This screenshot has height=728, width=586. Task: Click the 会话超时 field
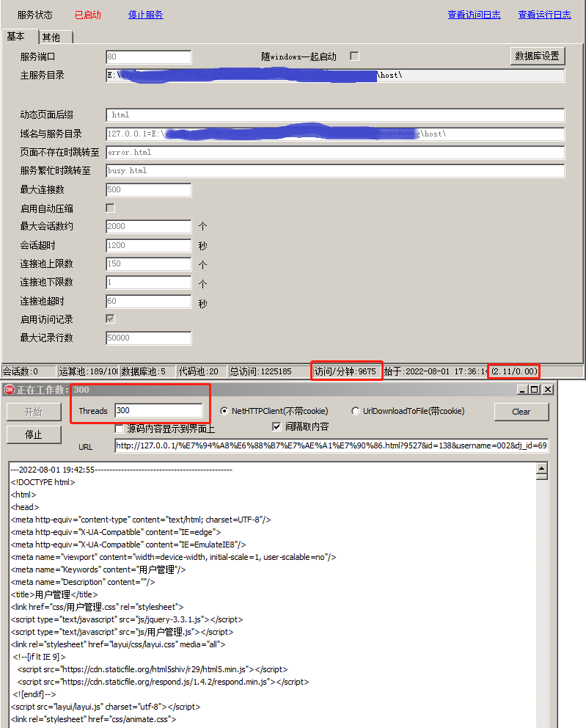(x=148, y=245)
